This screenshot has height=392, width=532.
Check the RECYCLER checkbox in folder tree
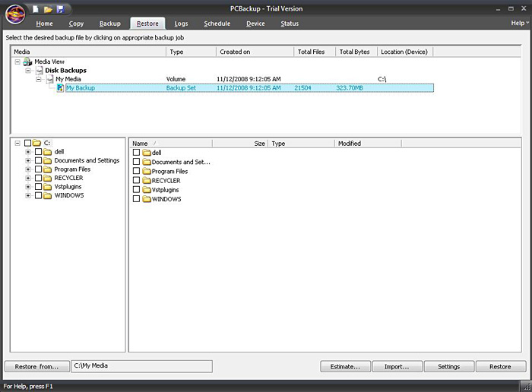(38, 179)
